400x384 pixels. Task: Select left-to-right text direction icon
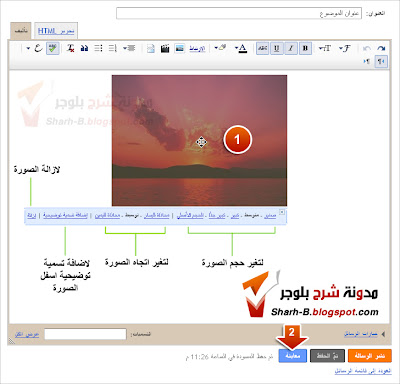(367, 62)
